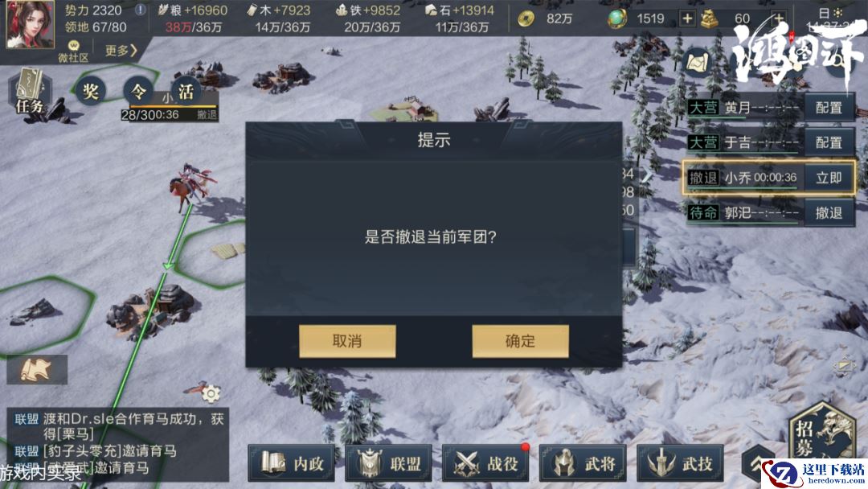Click 撤退 for 郭汜 army
868x489 pixels.
(829, 212)
